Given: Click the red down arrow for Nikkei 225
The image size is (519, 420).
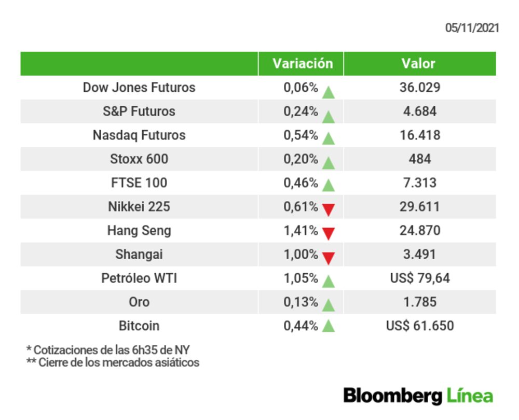Looking at the screenshot, I should pyautogui.click(x=328, y=209).
